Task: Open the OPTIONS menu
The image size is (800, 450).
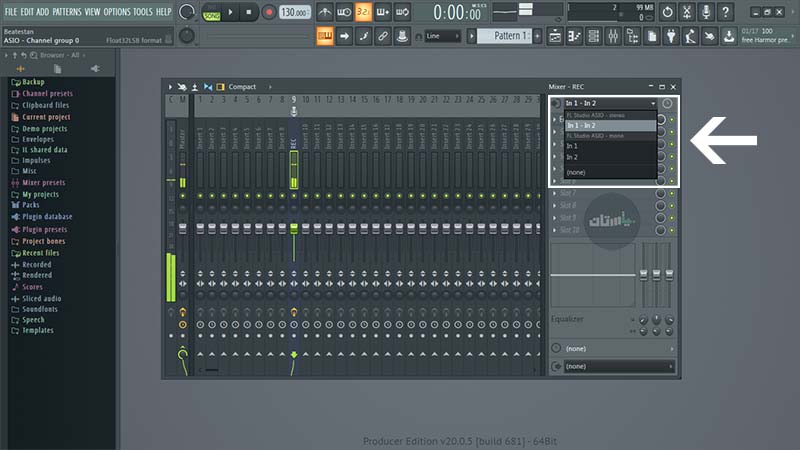Action: point(117,11)
